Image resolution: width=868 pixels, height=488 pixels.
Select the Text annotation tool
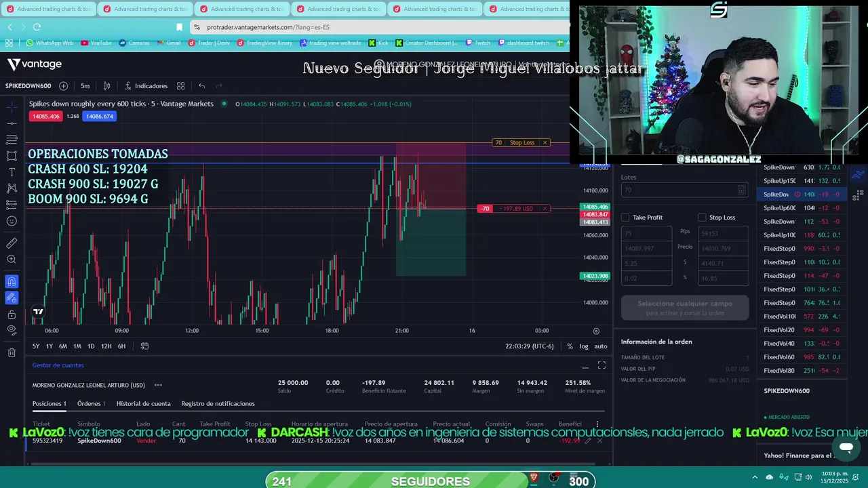(x=12, y=172)
